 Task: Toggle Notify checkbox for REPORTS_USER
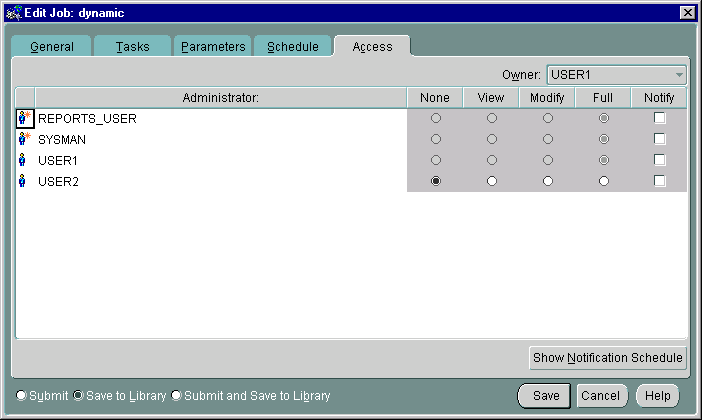pyautogui.click(x=659, y=118)
